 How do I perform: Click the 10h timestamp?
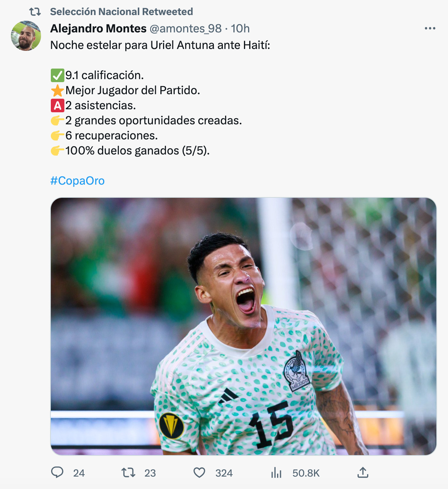click(240, 29)
